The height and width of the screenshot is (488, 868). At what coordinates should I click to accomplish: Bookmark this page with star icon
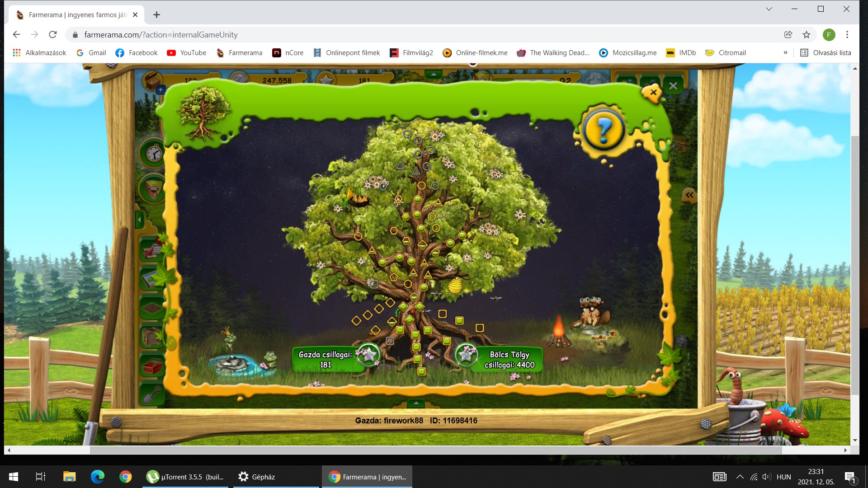(x=807, y=35)
